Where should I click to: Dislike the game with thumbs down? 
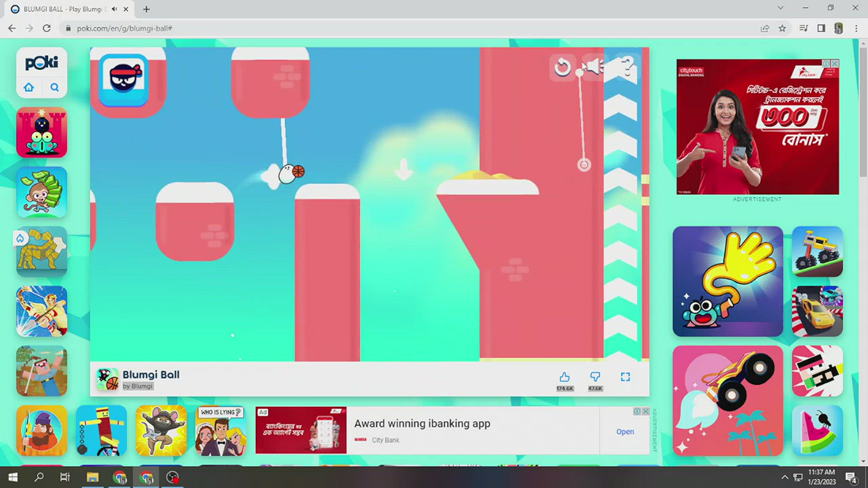(x=595, y=377)
